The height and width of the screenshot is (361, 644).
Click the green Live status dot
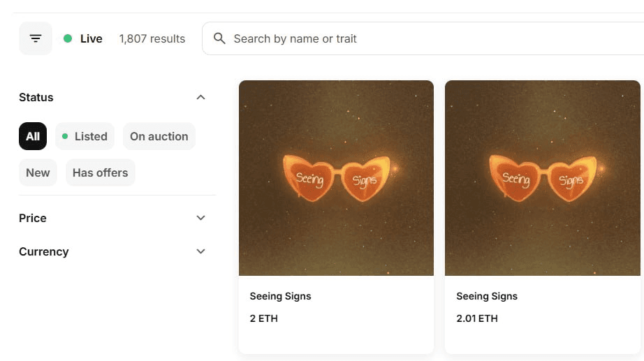[x=68, y=38]
